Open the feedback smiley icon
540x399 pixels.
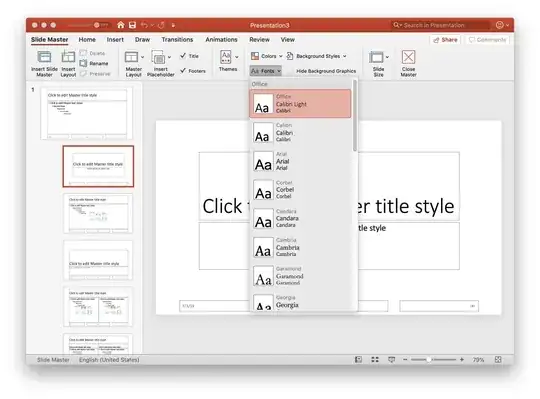[x=500, y=25]
